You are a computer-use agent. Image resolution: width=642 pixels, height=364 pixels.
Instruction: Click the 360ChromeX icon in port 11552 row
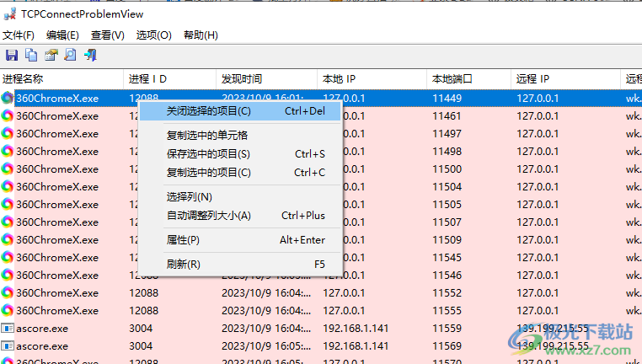point(7,292)
